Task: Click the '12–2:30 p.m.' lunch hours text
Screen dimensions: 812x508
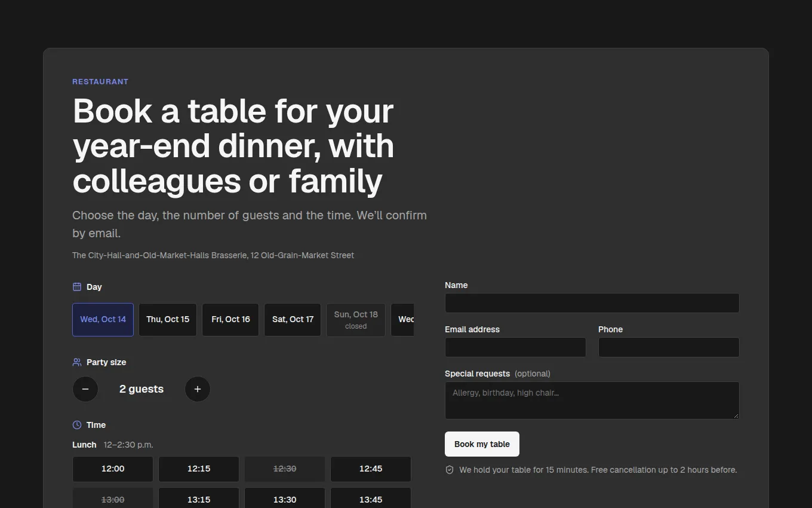Action: [x=128, y=445]
